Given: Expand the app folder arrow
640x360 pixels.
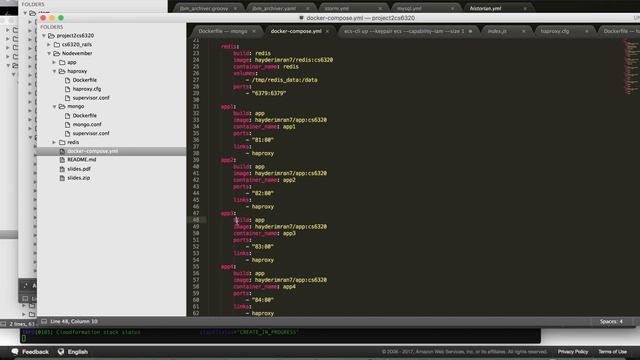Looking at the screenshot, I should [54, 62].
